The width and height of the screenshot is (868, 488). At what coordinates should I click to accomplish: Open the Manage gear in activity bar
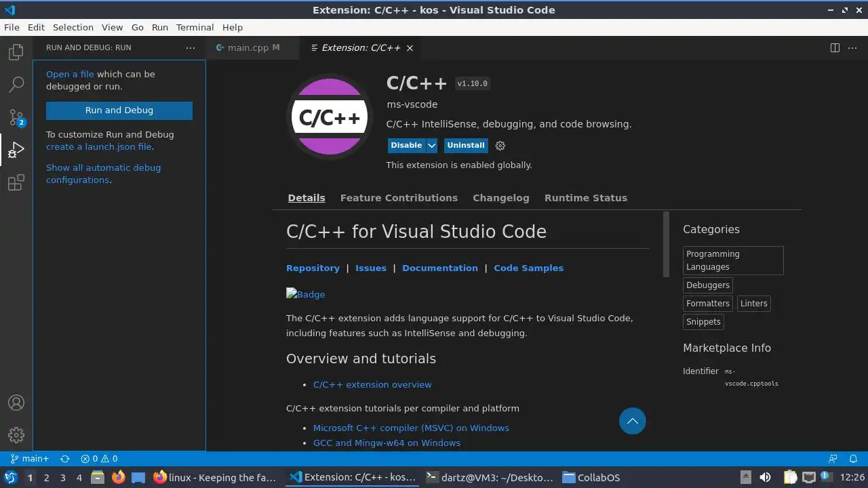tap(16, 435)
